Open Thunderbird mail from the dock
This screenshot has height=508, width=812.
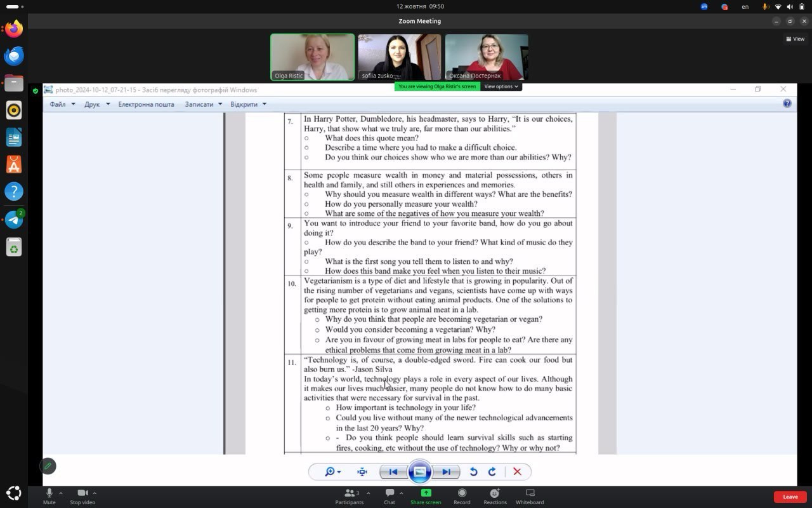[x=14, y=56]
